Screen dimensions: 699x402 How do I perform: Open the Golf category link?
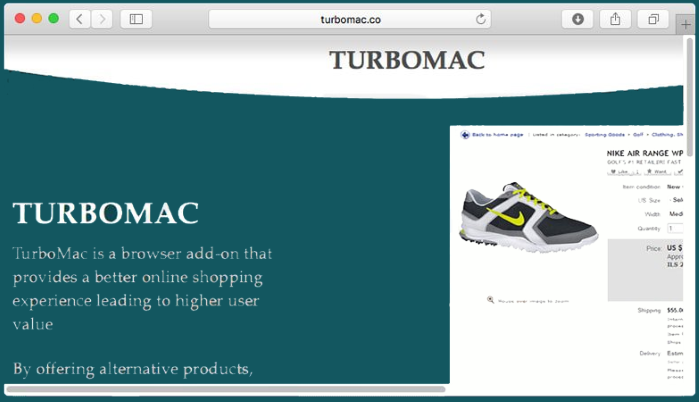[x=638, y=135]
